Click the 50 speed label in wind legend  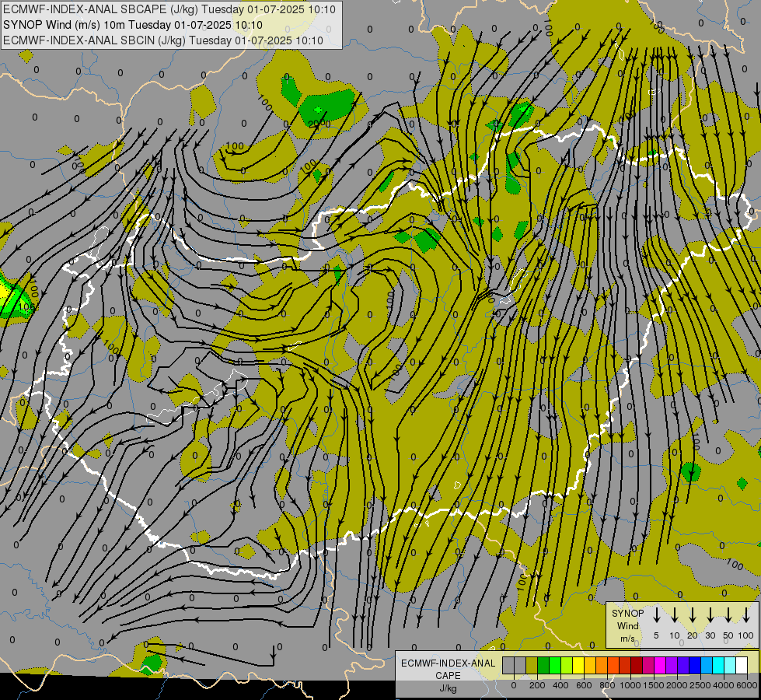(728, 635)
